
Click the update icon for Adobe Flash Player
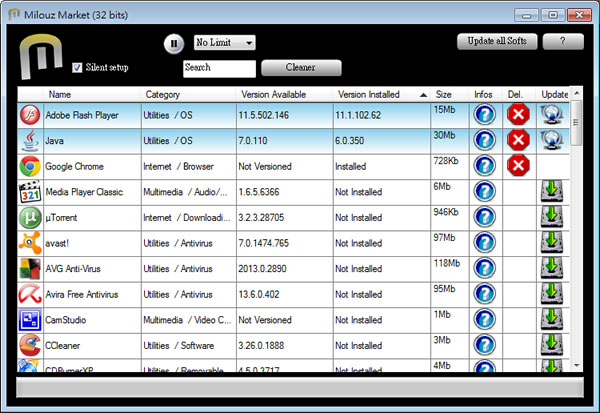click(x=551, y=114)
